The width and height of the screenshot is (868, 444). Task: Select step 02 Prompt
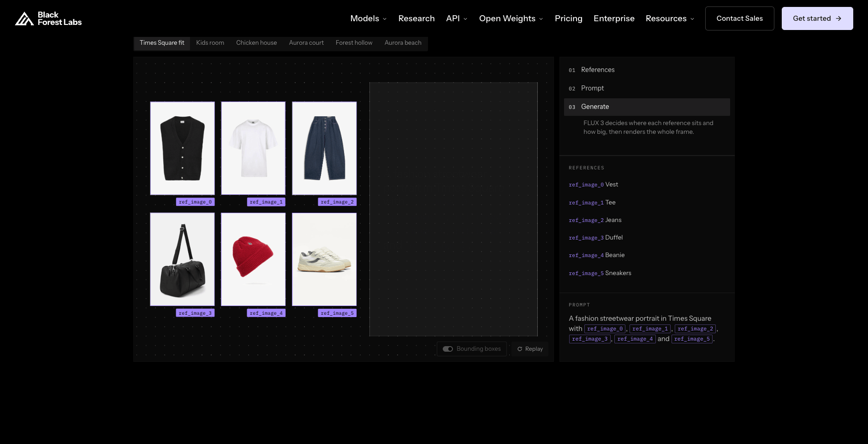pyautogui.click(x=647, y=89)
